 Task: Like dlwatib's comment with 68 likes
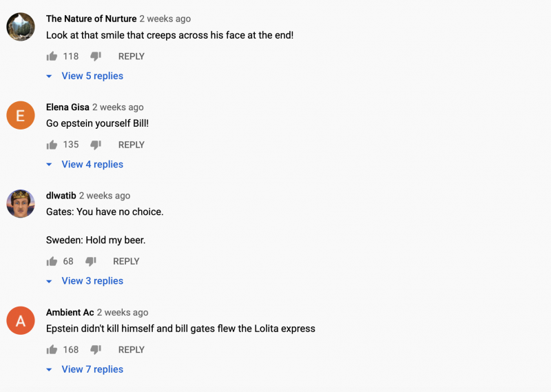[x=52, y=261]
